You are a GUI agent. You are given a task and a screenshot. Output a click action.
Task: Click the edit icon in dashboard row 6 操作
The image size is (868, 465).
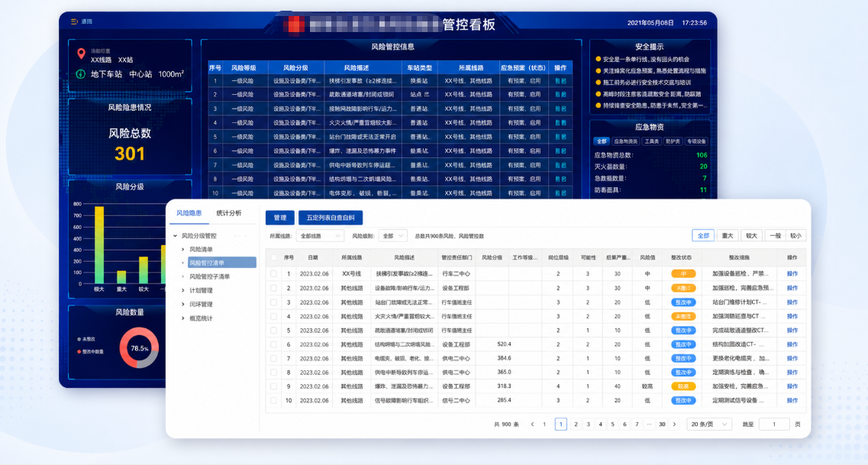[x=563, y=151]
